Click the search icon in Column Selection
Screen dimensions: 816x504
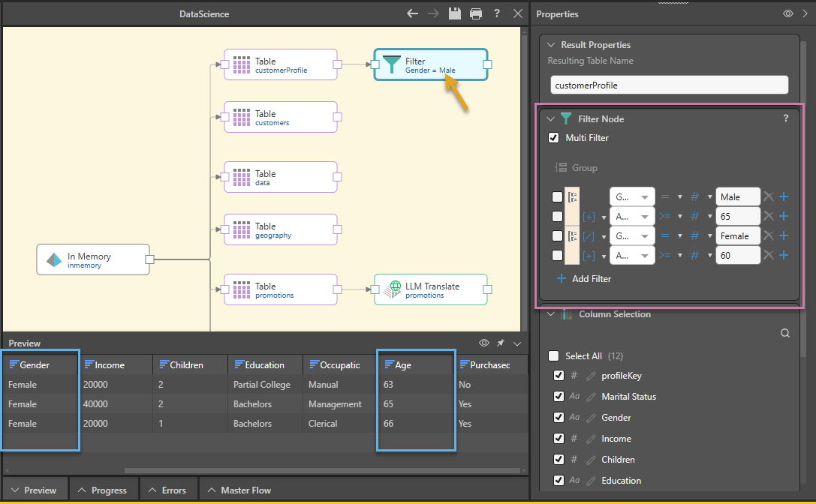784,334
